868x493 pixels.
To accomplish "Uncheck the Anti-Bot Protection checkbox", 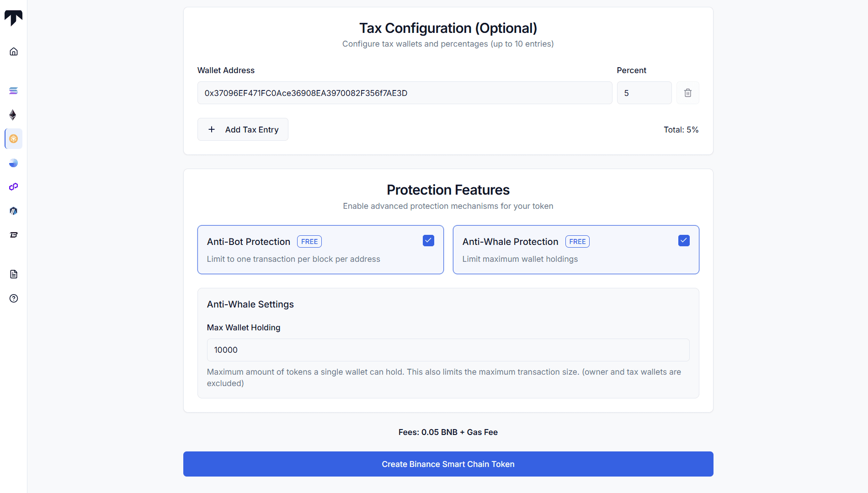I will 428,241.
